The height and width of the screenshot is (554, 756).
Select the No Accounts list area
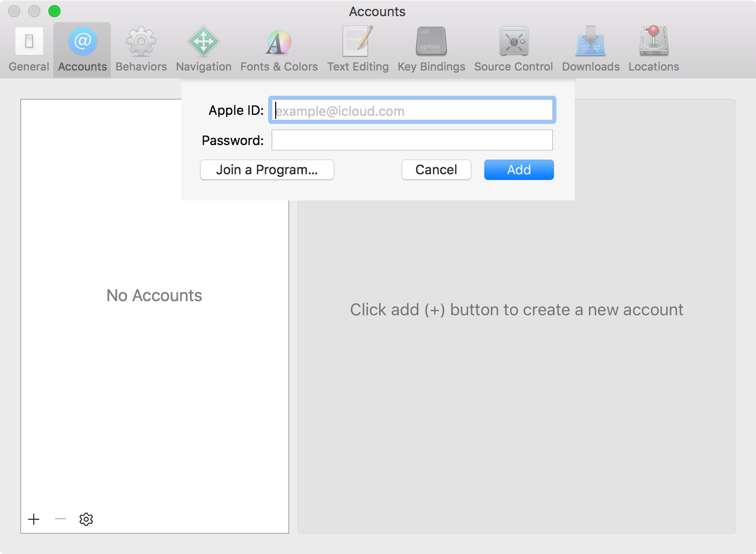tap(154, 296)
